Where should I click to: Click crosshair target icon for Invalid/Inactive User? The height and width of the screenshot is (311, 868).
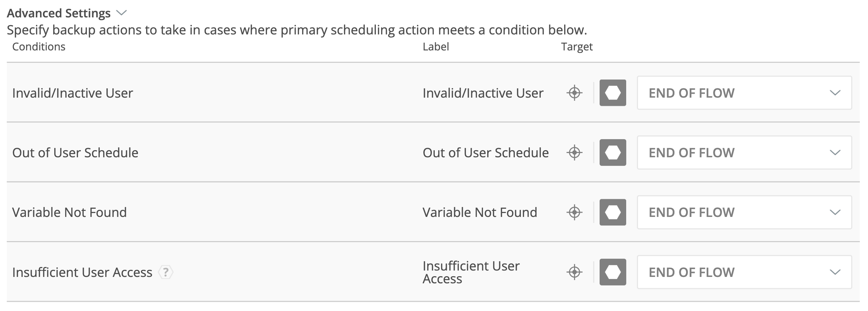click(574, 93)
